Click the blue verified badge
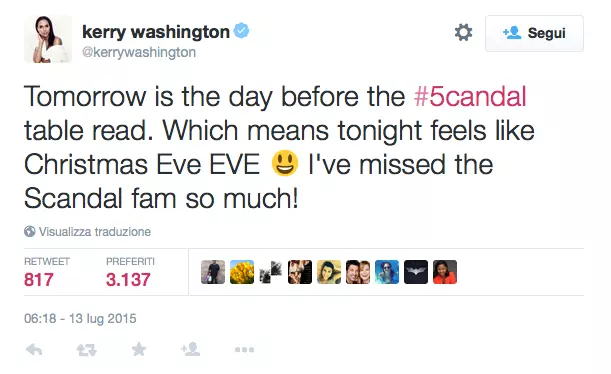This screenshot has width=611, height=374. pos(241,31)
